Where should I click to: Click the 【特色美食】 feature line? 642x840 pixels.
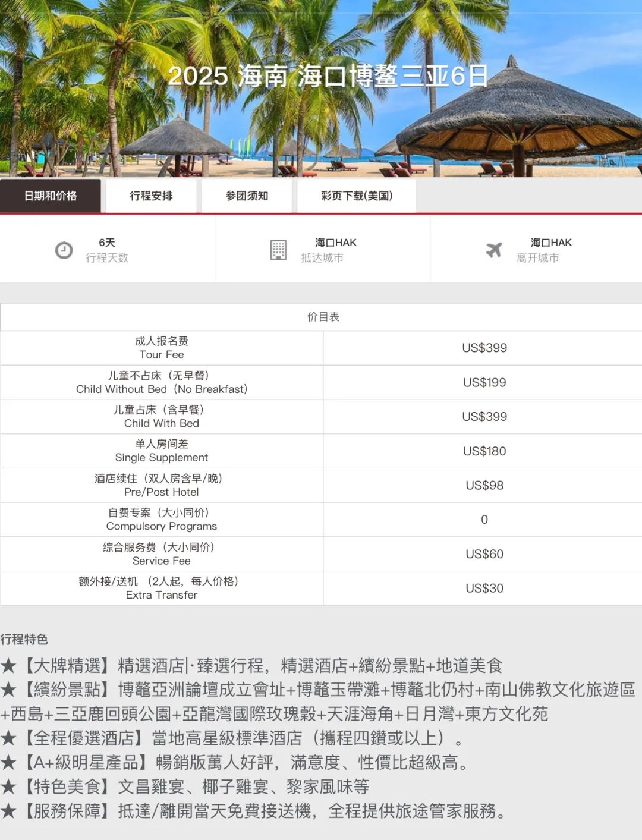[185, 786]
